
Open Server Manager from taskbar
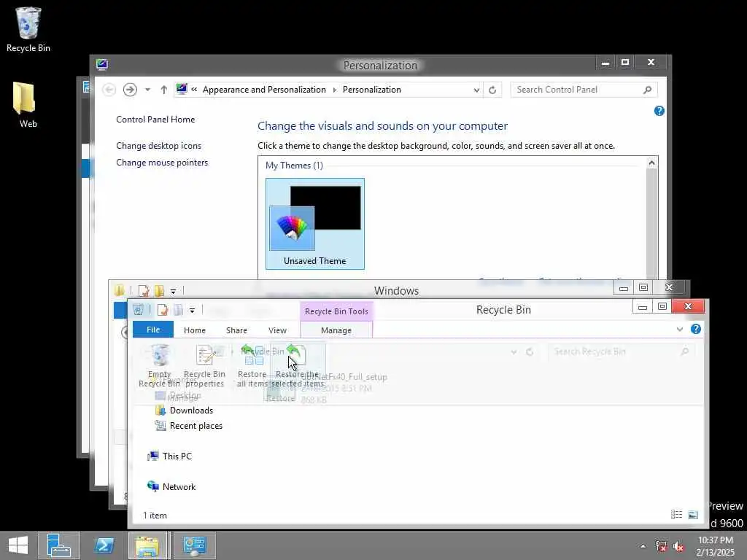tap(59, 545)
